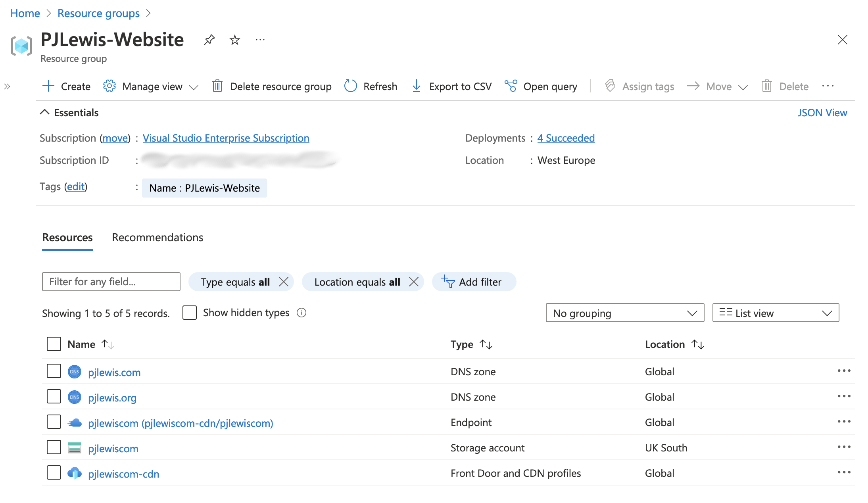
Task: Enable Show hidden types checkbox
Action: [190, 313]
